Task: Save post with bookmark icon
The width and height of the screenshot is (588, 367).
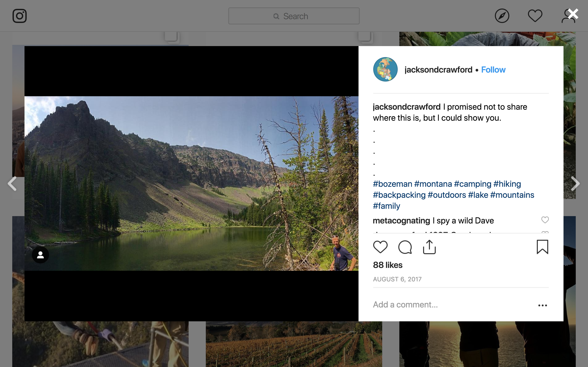Action: click(542, 247)
